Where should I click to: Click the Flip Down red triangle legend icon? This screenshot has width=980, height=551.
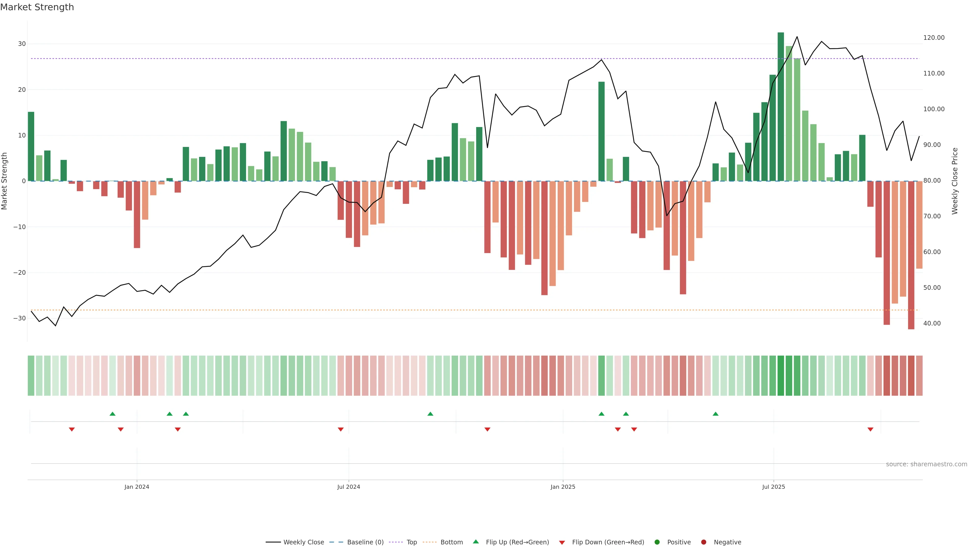tap(562, 542)
